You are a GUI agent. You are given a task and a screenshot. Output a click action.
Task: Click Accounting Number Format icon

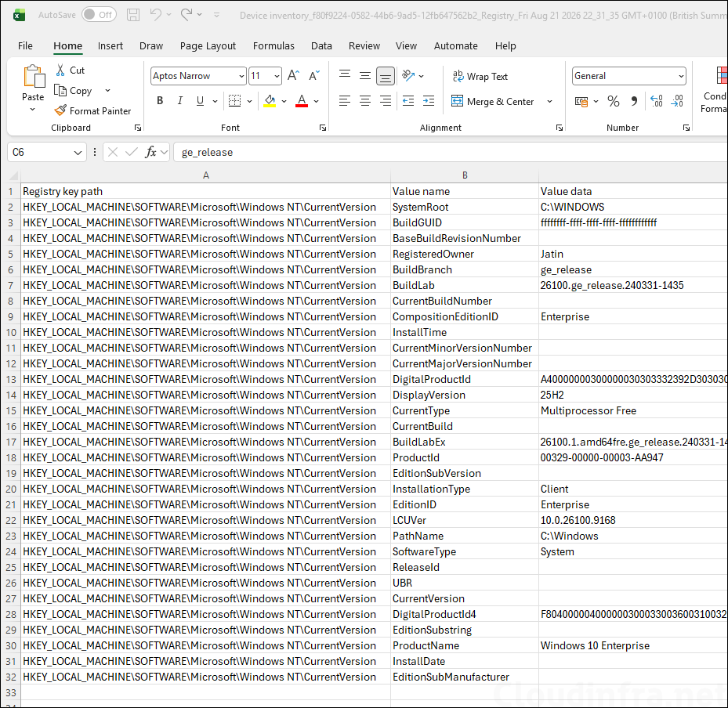(x=581, y=101)
